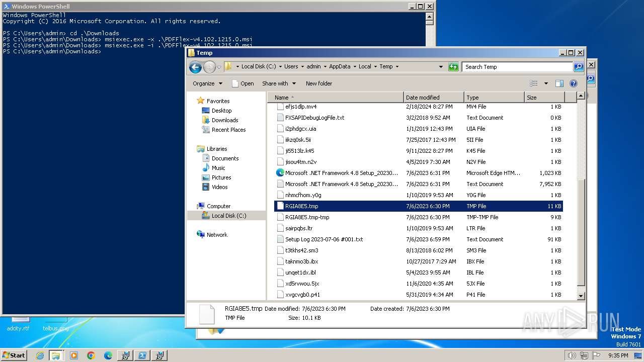This screenshot has height=362, width=644.
Task: Open Internet Explorer from the taskbar
Action: [x=40, y=355]
